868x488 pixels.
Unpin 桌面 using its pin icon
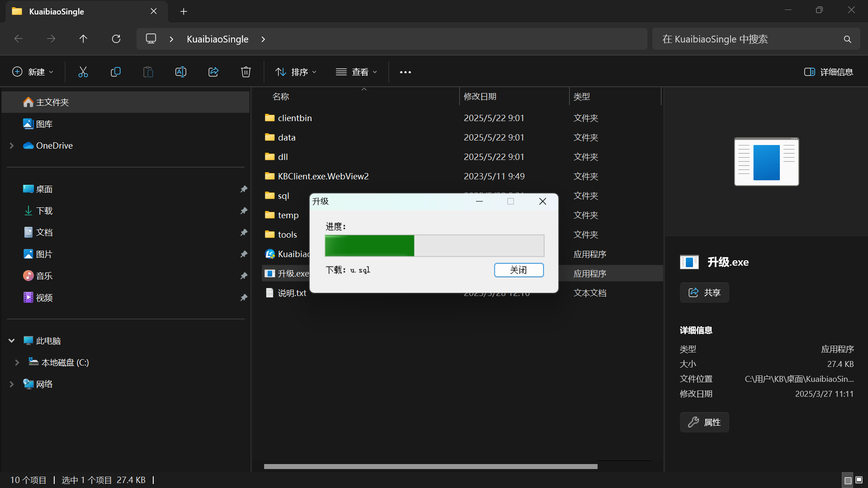(x=244, y=189)
